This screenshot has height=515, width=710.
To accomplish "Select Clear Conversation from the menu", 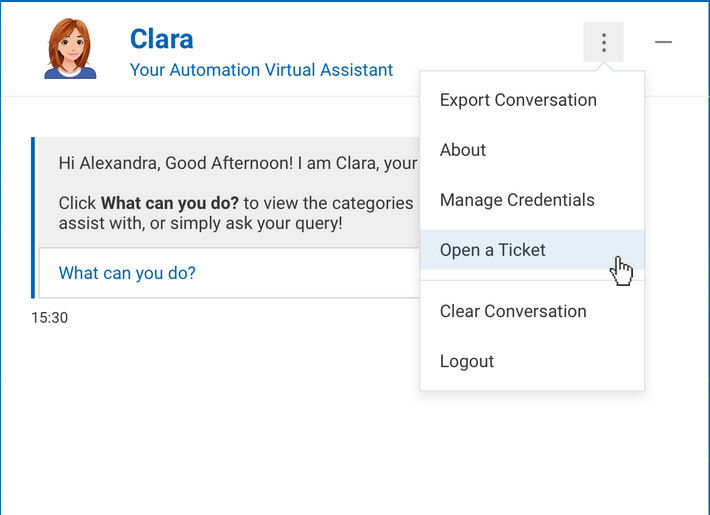I will (x=513, y=311).
